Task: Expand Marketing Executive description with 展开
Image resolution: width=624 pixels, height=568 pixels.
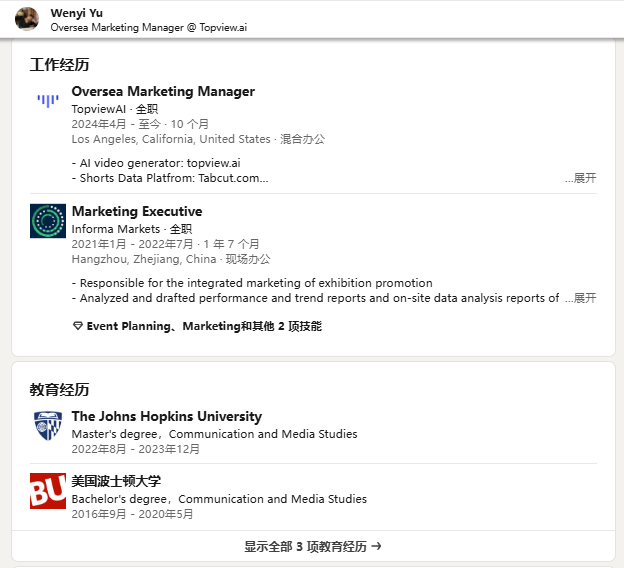Action: tap(581, 298)
